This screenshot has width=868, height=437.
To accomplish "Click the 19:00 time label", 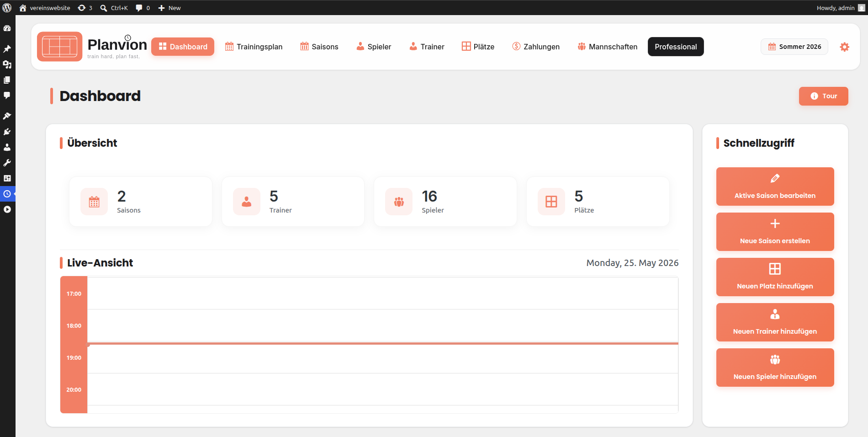I will pyautogui.click(x=74, y=357).
